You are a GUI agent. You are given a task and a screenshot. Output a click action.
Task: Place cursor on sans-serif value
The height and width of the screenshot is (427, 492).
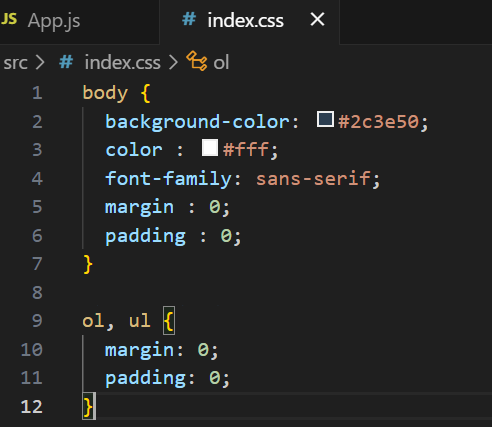coord(313,179)
